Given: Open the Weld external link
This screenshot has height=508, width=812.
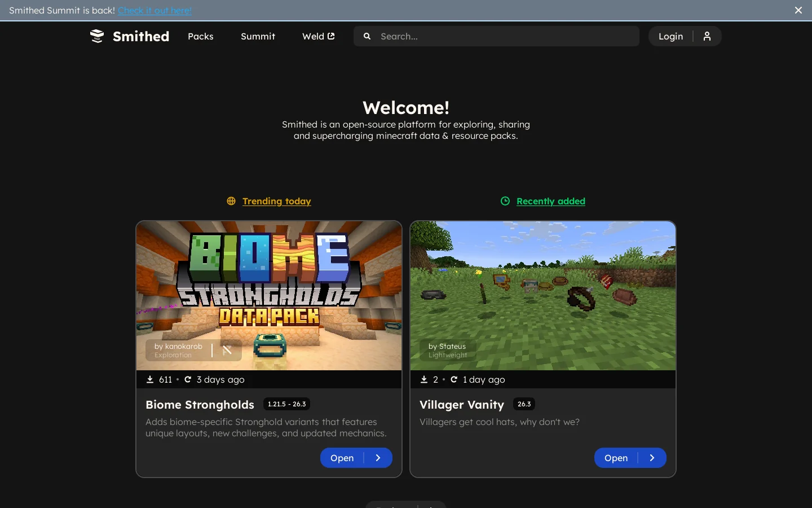Looking at the screenshot, I should [319, 36].
